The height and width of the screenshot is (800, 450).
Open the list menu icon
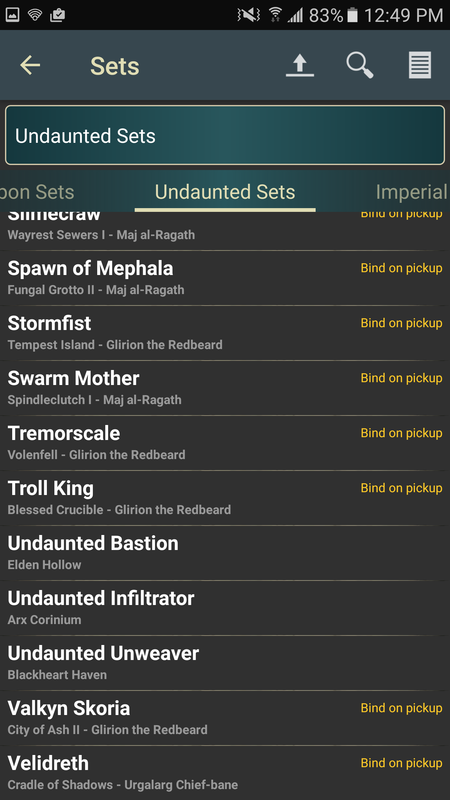(420, 65)
